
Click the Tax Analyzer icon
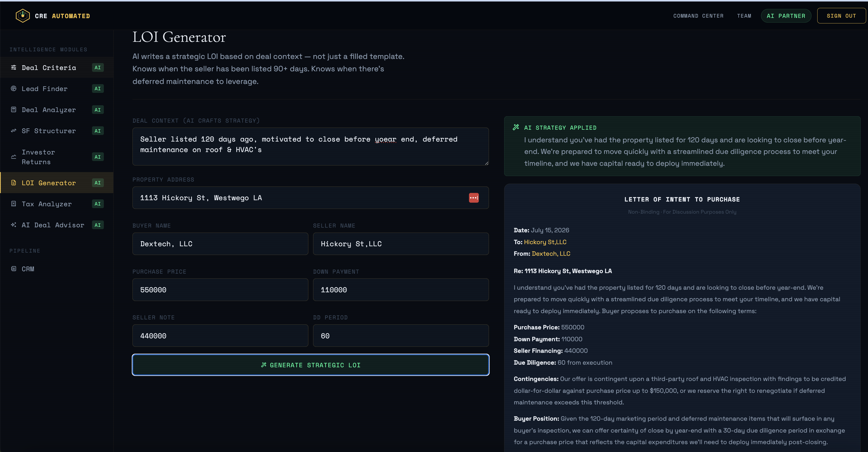[x=13, y=204]
